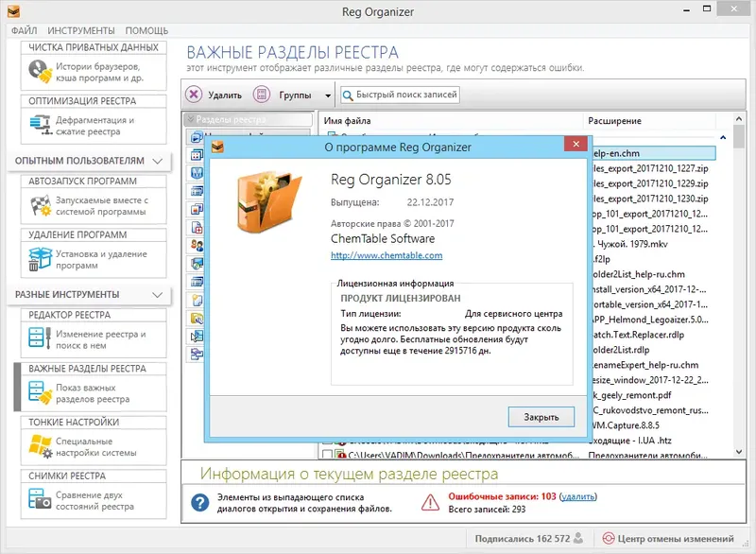
Task: Select the document with red plus icon
Action: [x=197, y=227]
